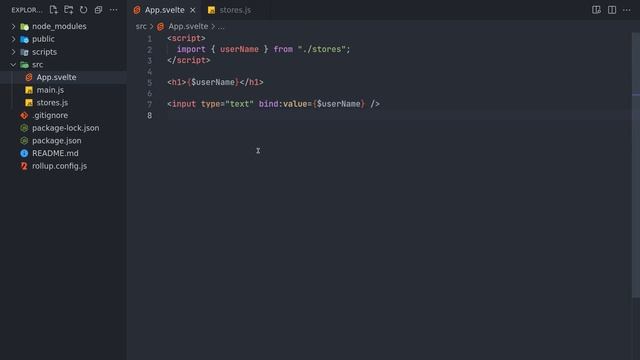Click src in the breadcrumb path
This screenshot has height=360, width=640.
point(141,27)
